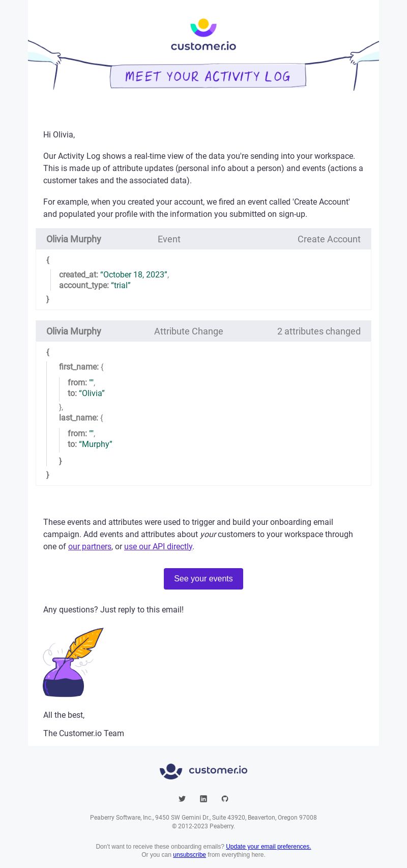407x868 pixels.
Task: Open the LinkedIn icon in footer
Action: (203, 799)
